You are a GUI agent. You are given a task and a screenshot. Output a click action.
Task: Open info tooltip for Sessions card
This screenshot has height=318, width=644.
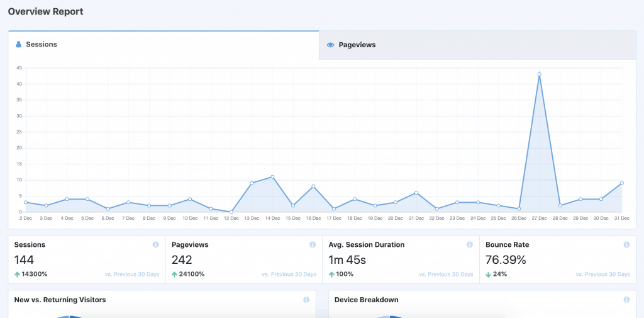[x=156, y=245]
